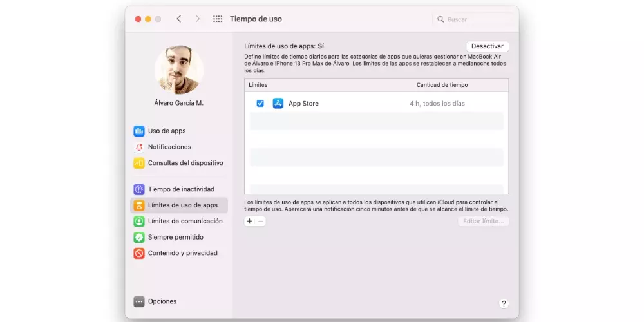Click the Uso de apps bar chart icon

139,131
